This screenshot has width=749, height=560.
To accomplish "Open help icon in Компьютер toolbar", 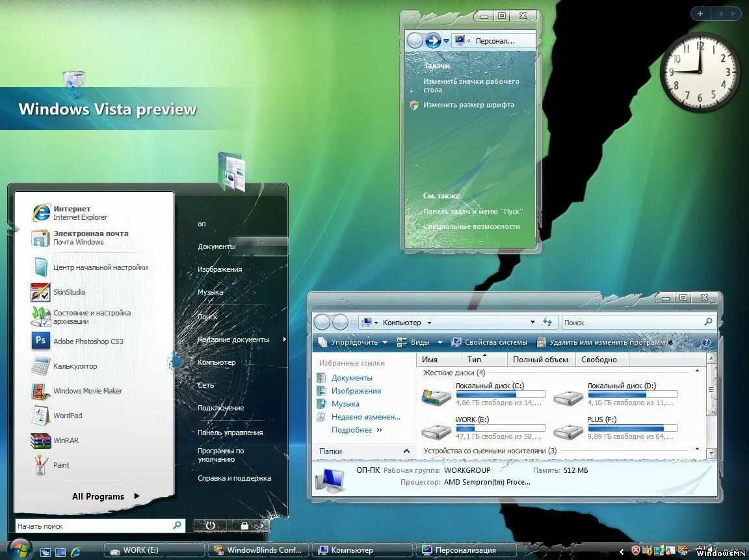I will click(x=705, y=342).
